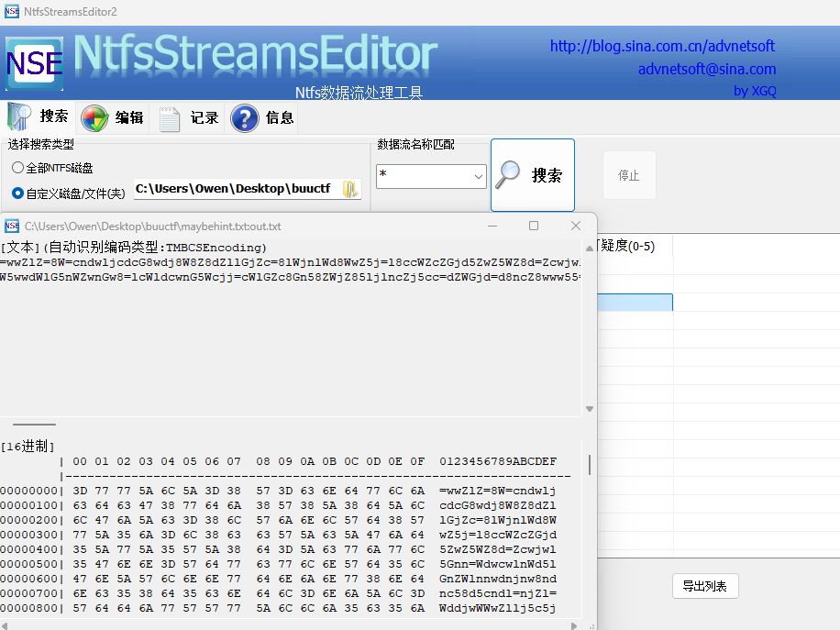The height and width of the screenshot is (630, 840).
Task: Click the NSE icon in out.txt window title
Action: tap(12, 227)
